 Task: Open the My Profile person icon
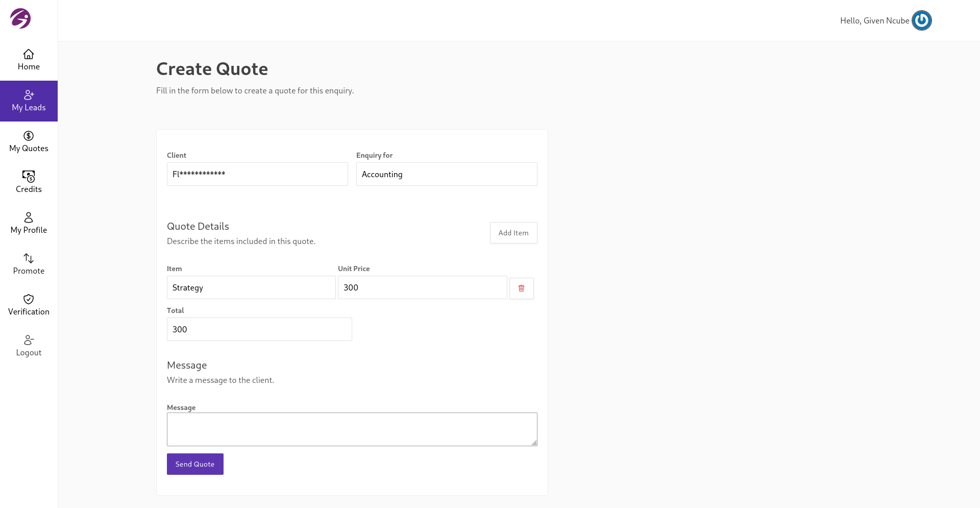tap(29, 217)
